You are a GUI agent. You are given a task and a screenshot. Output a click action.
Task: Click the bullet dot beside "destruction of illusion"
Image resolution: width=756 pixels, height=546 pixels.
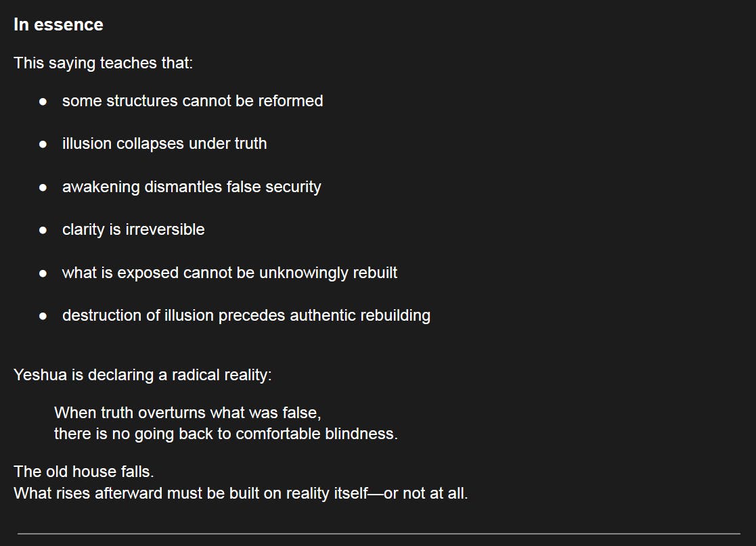[x=43, y=316]
